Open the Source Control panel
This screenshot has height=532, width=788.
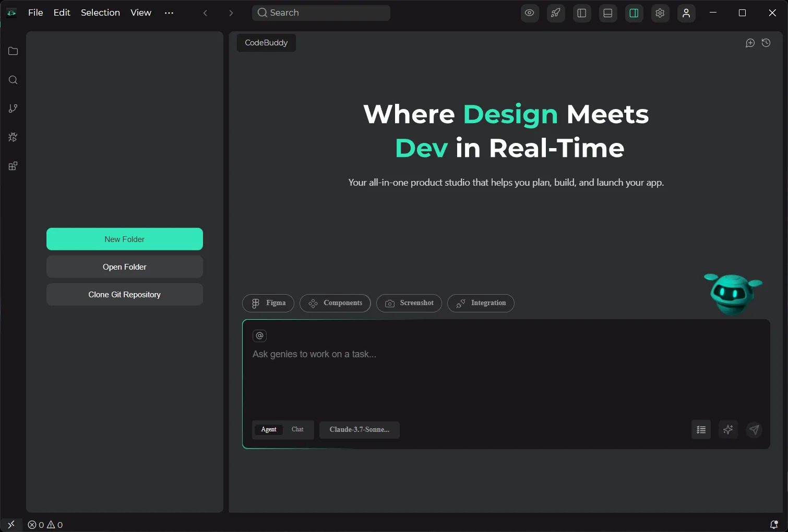(13, 108)
